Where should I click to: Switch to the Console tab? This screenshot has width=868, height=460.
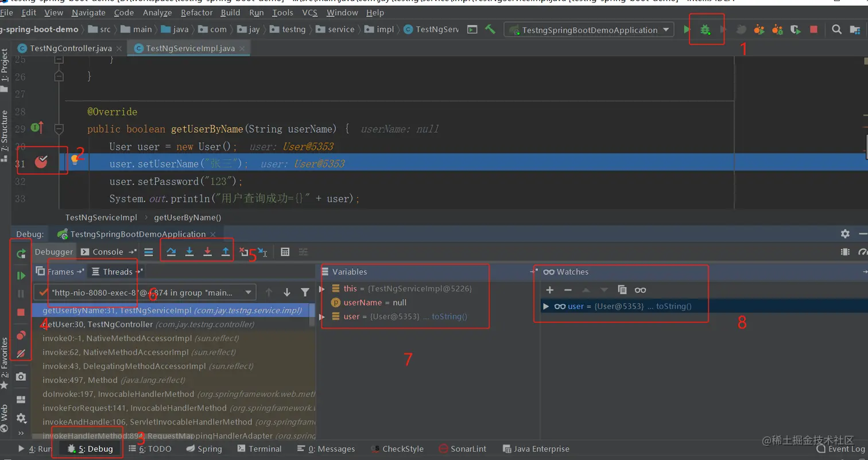(x=107, y=252)
